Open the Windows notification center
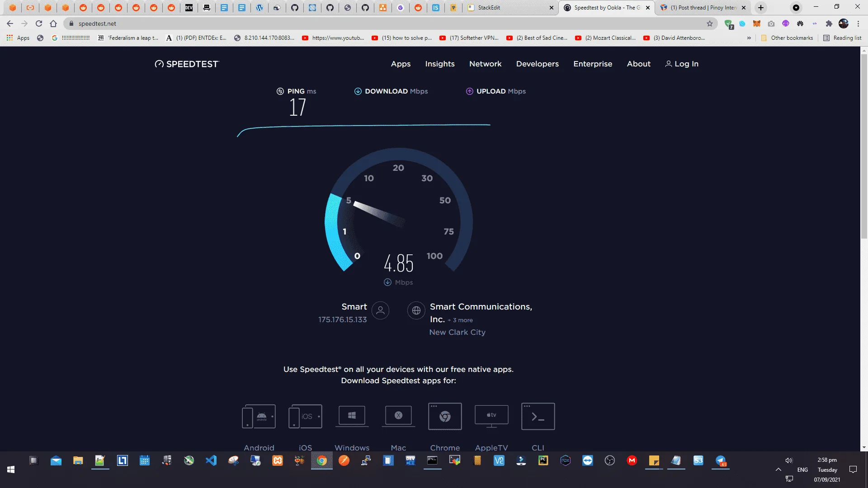The width and height of the screenshot is (868, 488). [x=853, y=470]
